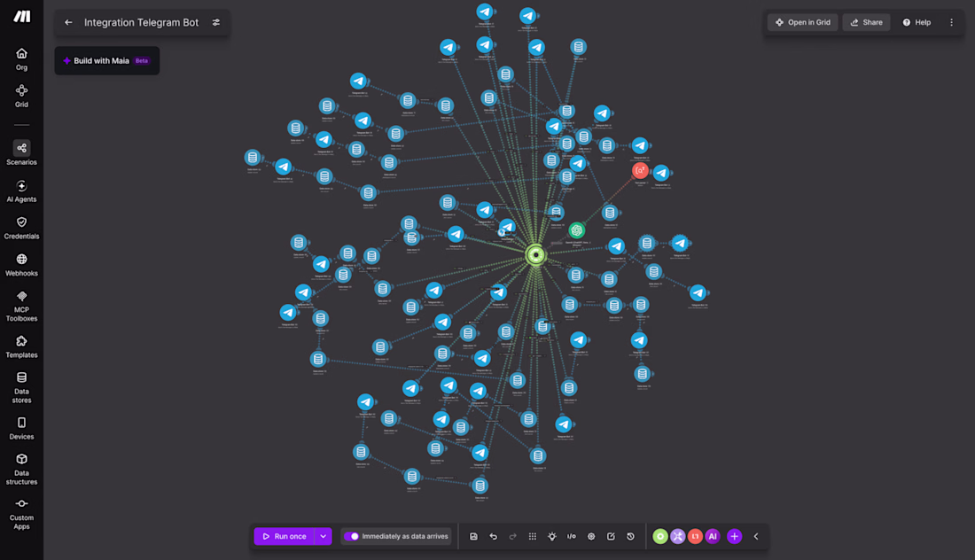Open the AI Agents section
Screen dimensions: 975x560
(x=22, y=191)
